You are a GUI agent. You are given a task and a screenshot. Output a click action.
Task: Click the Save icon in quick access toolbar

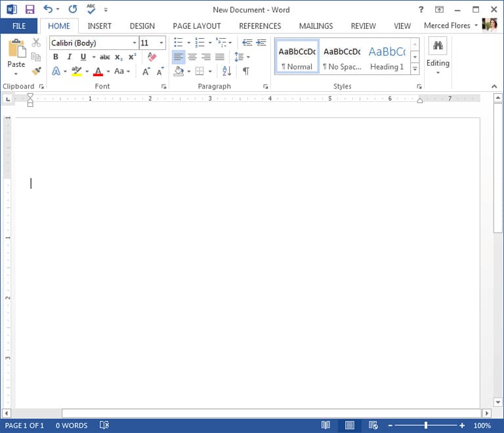(30, 10)
